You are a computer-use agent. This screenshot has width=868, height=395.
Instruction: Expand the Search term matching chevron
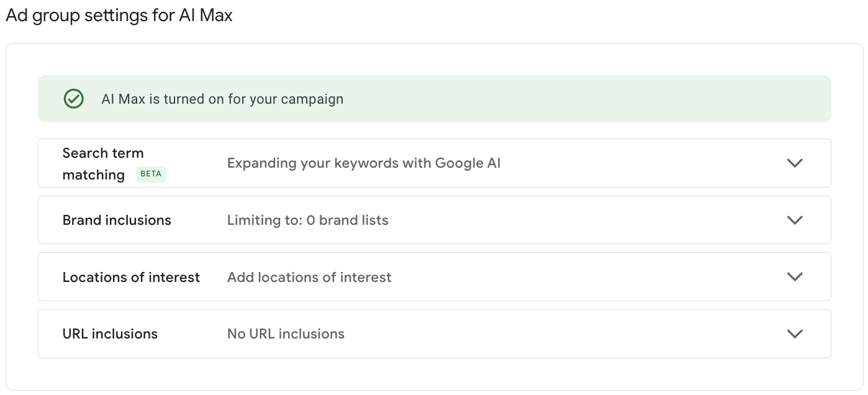pos(795,163)
